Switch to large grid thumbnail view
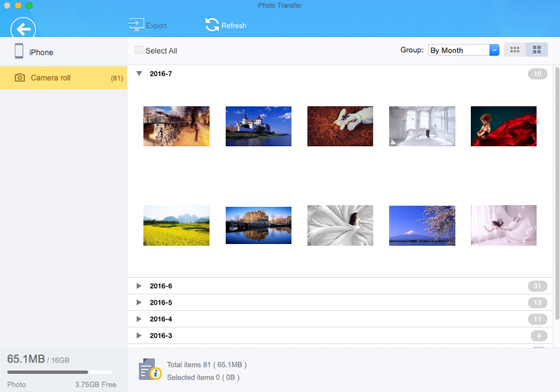560x392 pixels. point(537,50)
